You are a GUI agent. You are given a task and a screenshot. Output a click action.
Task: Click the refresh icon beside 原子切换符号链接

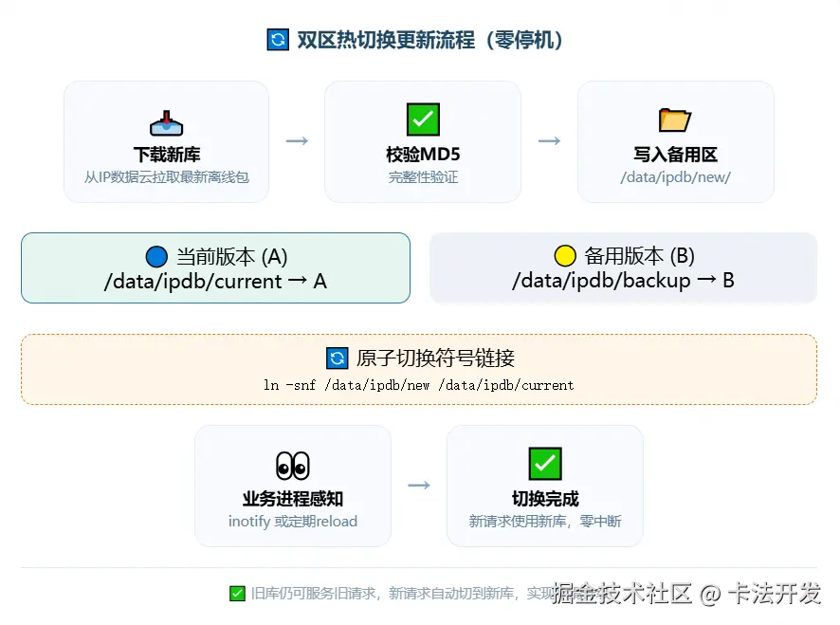[338, 358]
